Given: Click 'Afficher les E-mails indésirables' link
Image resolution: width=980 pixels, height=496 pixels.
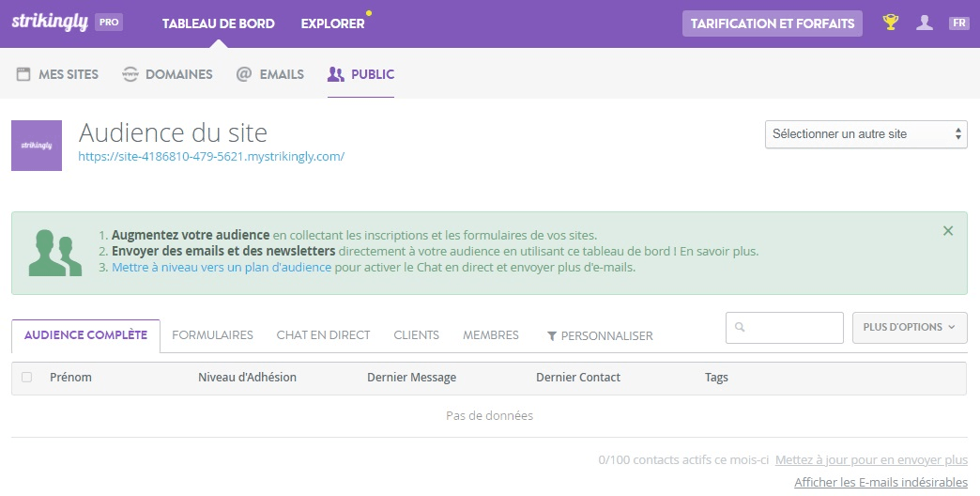Looking at the screenshot, I should (880, 483).
